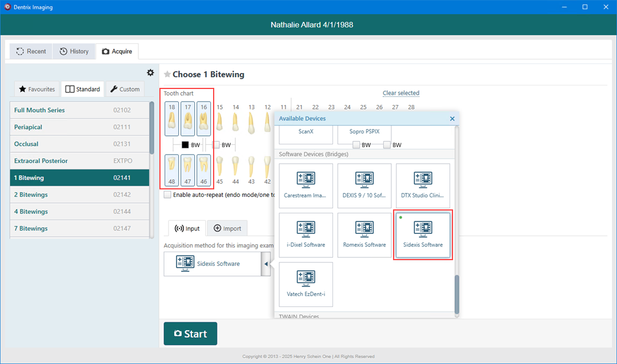
Task: Select the Carestream Imaging software device
Action: click(x=306, y=185)
